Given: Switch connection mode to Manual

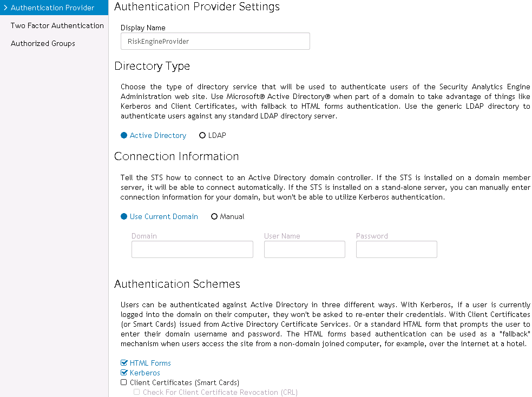Looking at the screenshot, I should pyautogui.click(x=214, y=217).
